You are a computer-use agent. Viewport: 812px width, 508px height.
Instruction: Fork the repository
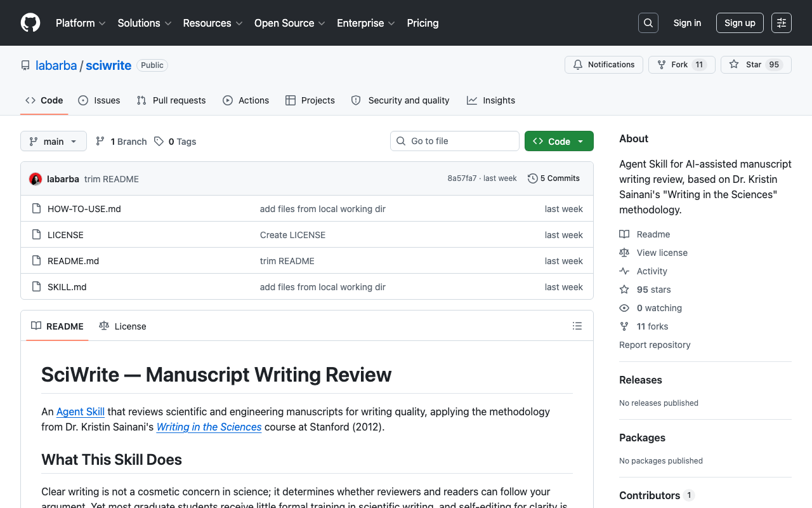pyautogui.click(x=682, y=65)
